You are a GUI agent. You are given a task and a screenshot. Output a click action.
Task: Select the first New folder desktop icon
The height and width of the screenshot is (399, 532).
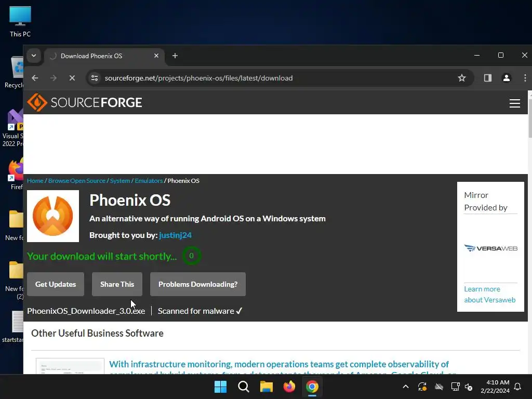pos(15,225)
